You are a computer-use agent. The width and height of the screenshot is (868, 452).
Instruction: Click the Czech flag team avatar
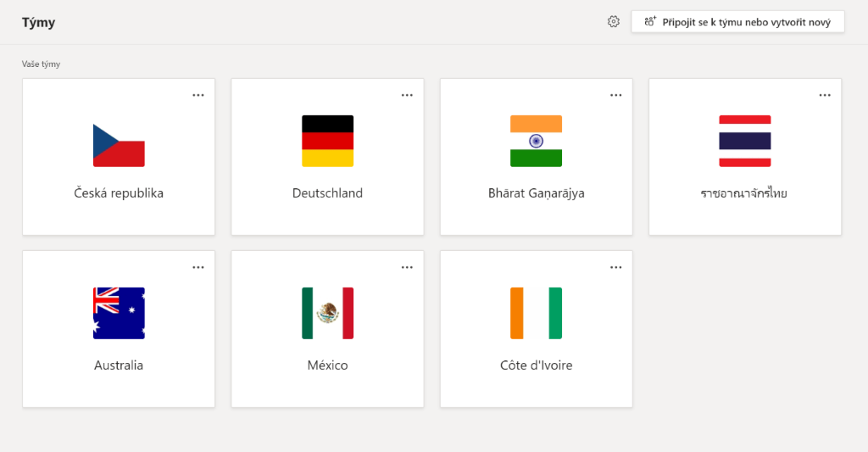[119, 142]
